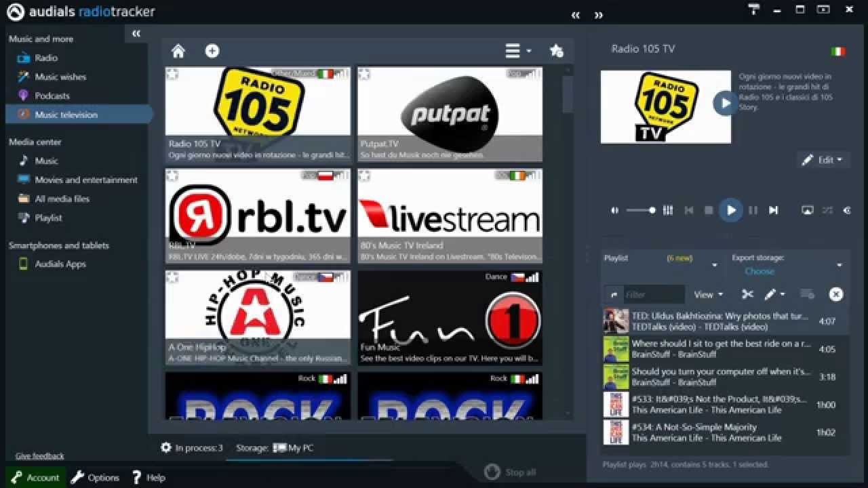Click the station list vertical scrollbar
The height and width of the screenshot is (488, 868).
coord(568,95)
